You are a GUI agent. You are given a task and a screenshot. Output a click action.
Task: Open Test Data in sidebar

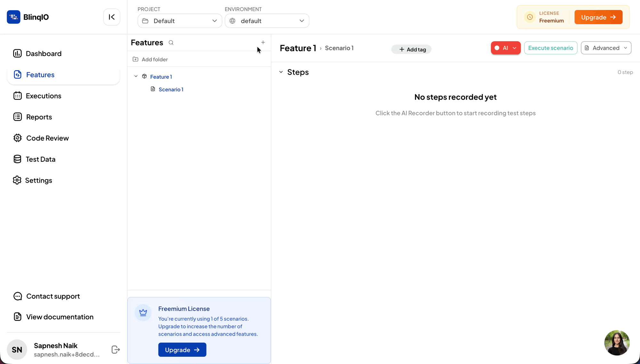(x=40, y=159)
